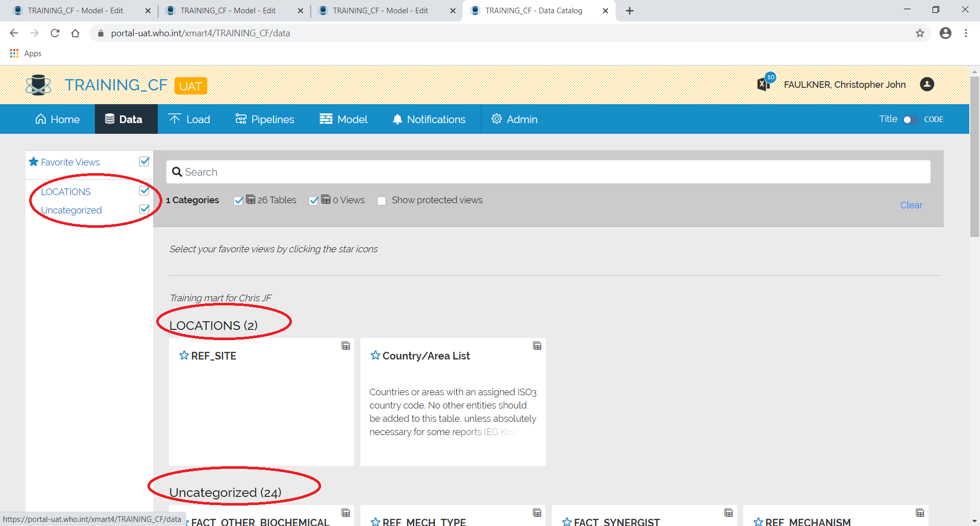Star the FACT_SYNERGIST table
The height and width of the screenshot is (526, 980).
click(567, 522)
